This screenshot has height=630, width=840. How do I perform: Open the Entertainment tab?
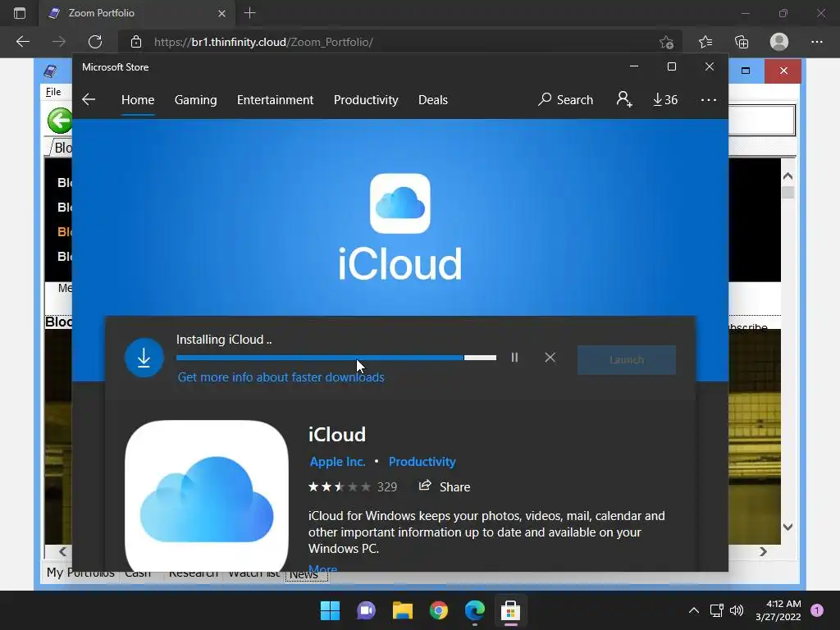pos(276,99)
